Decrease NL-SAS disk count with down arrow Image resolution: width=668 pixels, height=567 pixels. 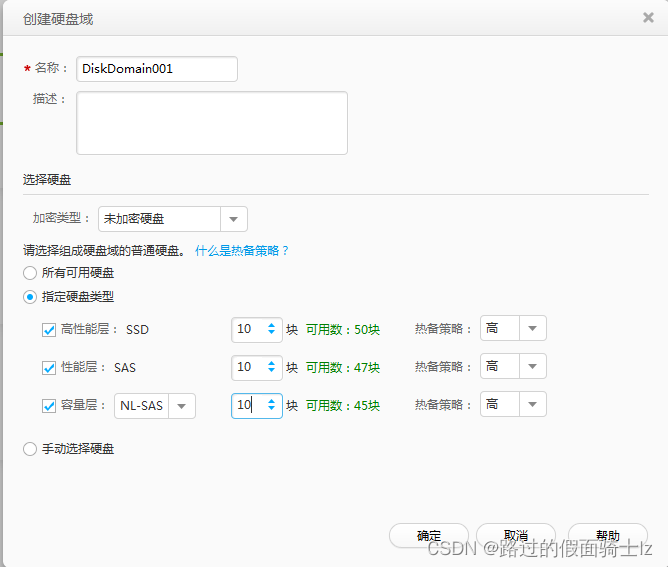tap(271, 408)
